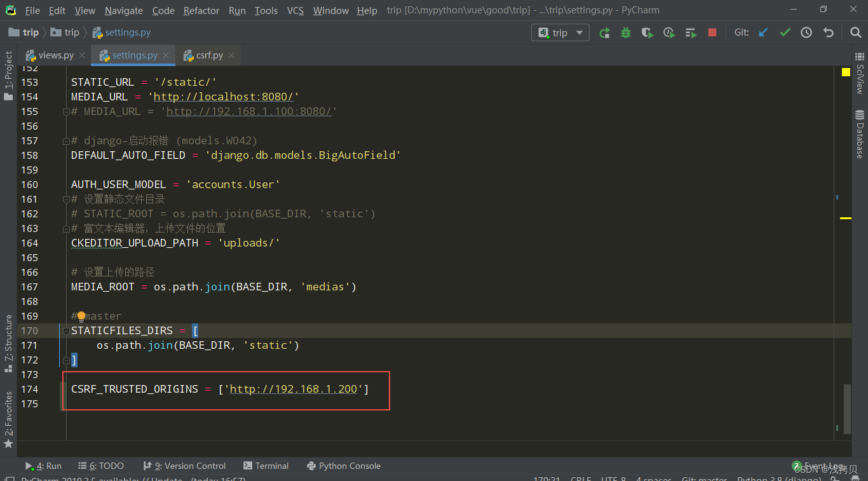Click the light bulb intention on line 169

tap(81, 316)
